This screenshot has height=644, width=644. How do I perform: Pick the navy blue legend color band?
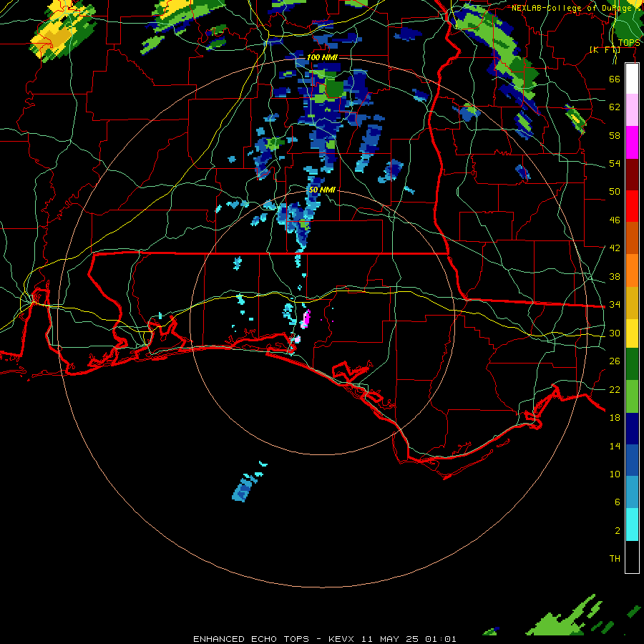click(x=632, y=429)
